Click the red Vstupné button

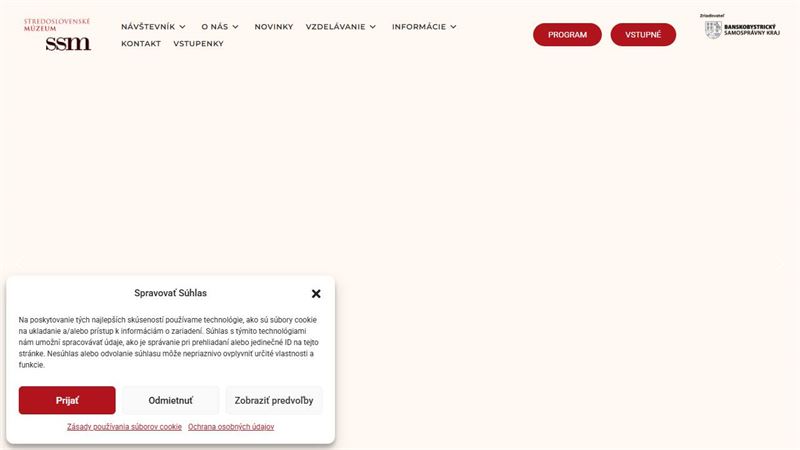643,35
